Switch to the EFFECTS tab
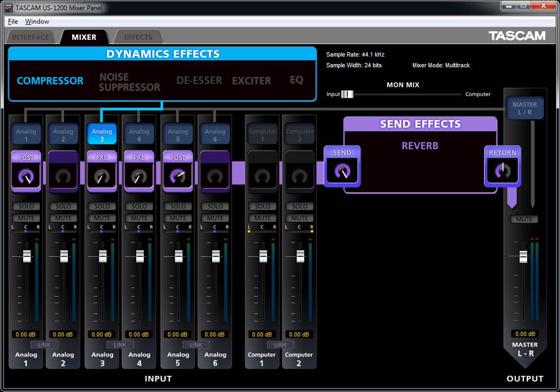 [138, 37]
